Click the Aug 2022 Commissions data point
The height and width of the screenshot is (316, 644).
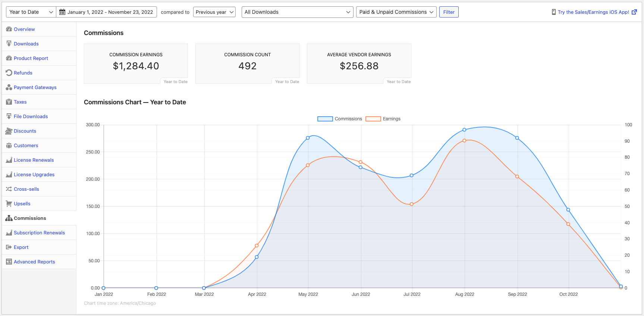[x=464, y=130]
